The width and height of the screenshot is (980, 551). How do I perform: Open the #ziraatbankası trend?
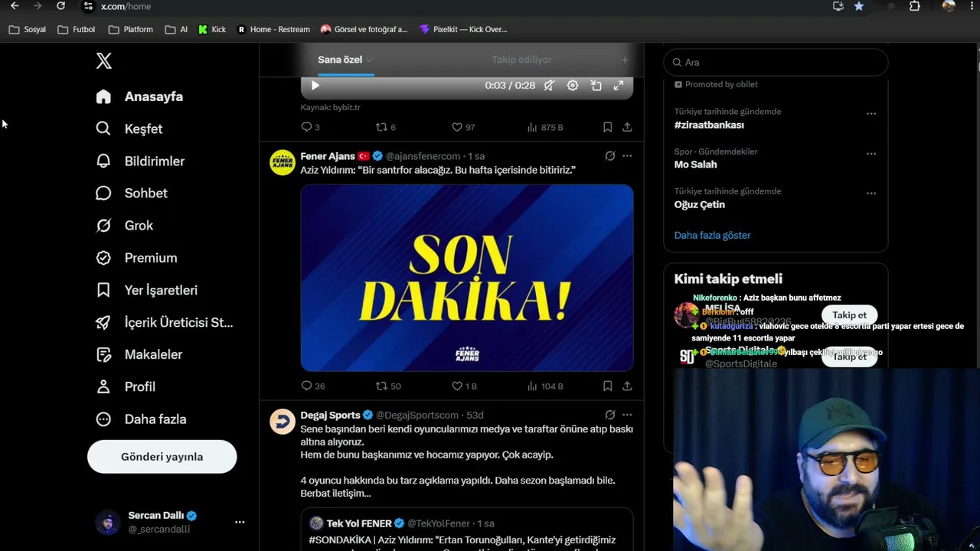[709, 126]
